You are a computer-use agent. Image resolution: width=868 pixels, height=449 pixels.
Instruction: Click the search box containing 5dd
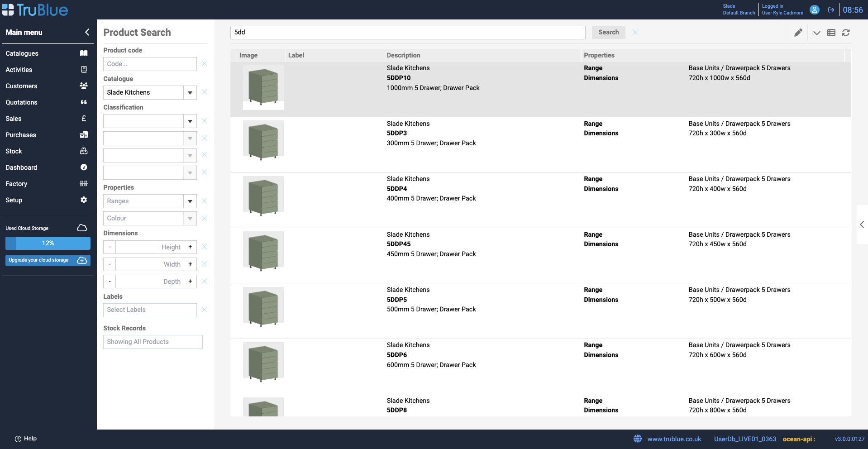point(408,32)
